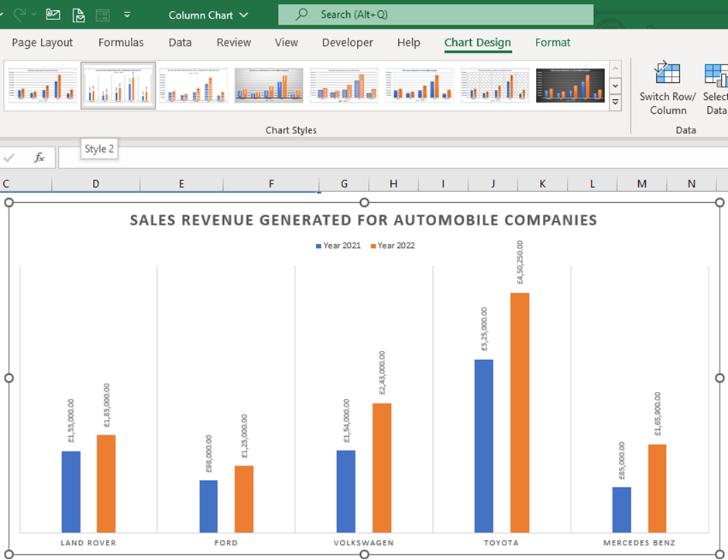
Task: Click in the Search (Alt+Q) box
Action: 435,15
